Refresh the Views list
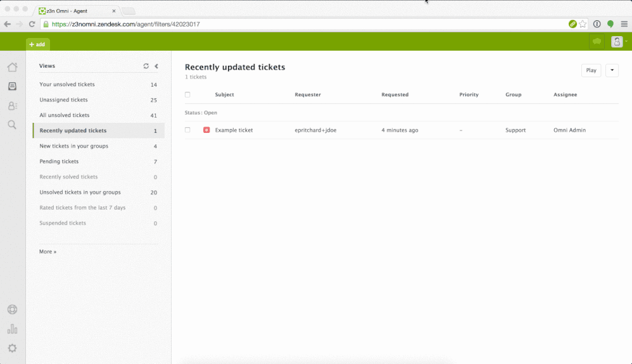Screen dimensions: 632x364 pyautogui.click(x=146, y=66)
